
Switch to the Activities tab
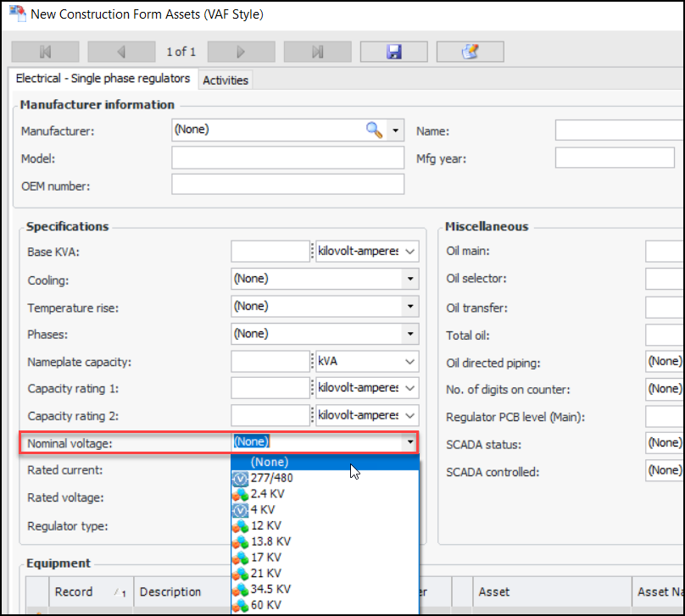point(226,80)
